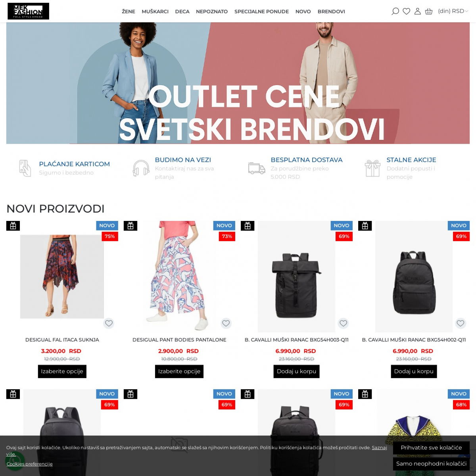The image size is (476, 476).
Task: Open the wishlist heart in header
Action: point(406,12)
